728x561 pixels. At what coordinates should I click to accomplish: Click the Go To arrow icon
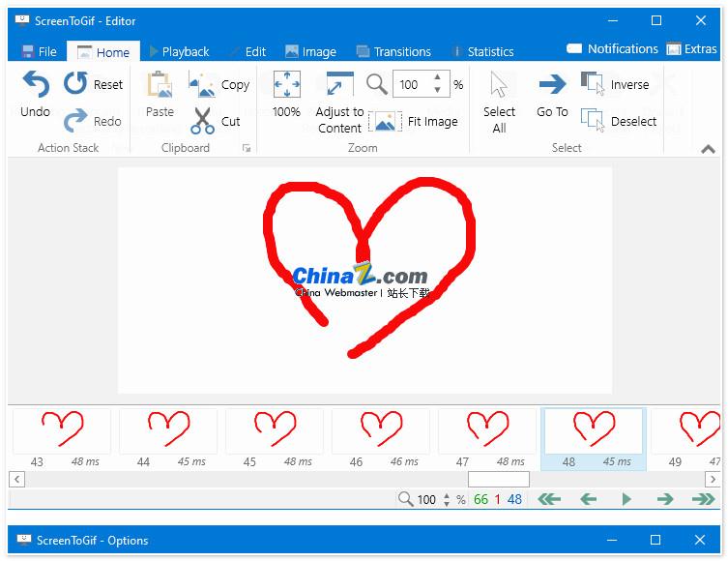[552, 84]
